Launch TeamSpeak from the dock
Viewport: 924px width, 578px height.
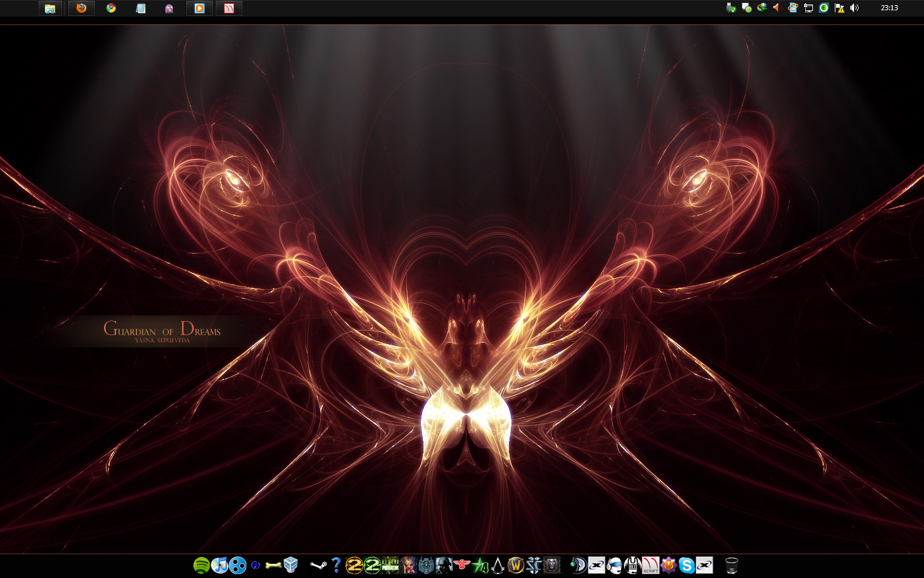pos(578,565)
